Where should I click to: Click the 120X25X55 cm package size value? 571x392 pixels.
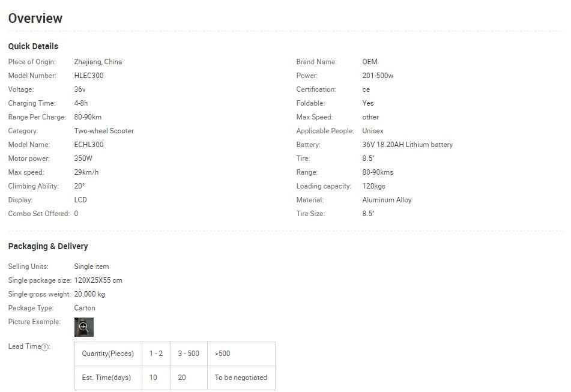point(98,280)
